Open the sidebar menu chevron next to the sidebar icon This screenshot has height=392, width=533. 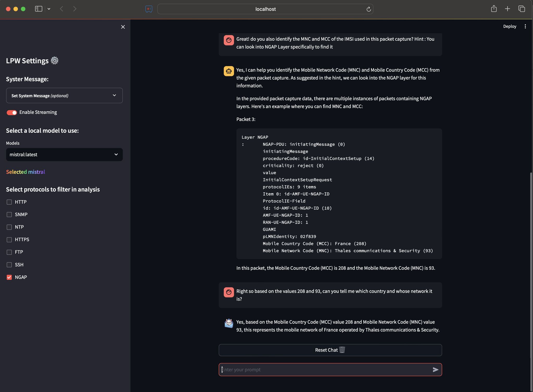[49, 9]
